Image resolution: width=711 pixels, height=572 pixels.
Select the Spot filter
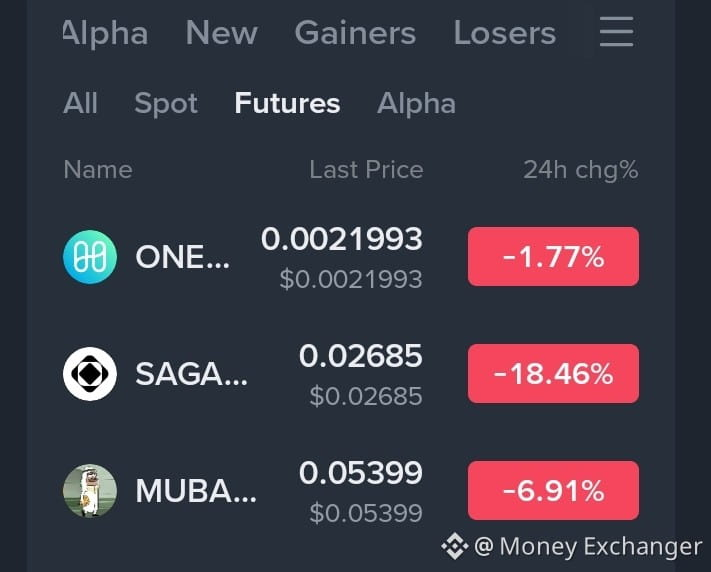(166, 104)
